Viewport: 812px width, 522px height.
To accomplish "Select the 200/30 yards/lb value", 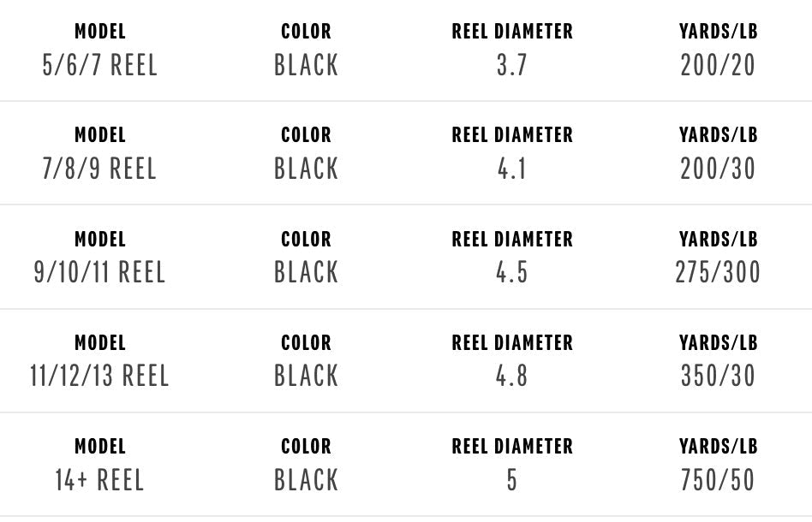I will tap(718, 169).
